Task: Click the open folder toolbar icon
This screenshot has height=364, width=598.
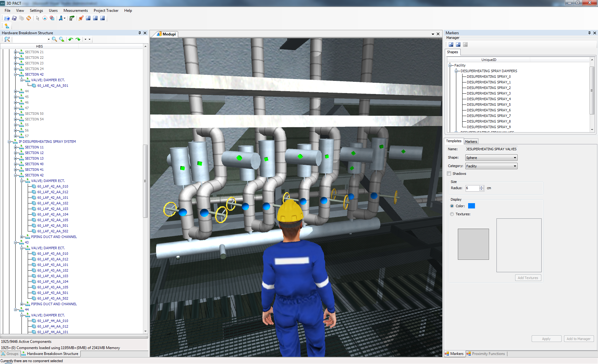Action: [7, 18]
